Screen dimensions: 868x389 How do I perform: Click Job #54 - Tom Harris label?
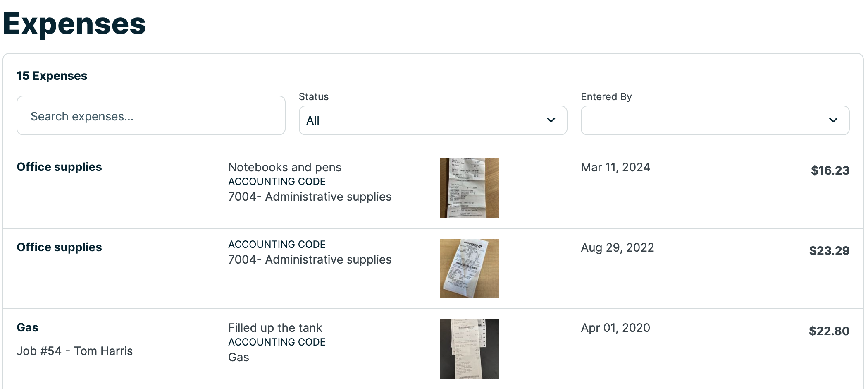click(x=74, y=351)
